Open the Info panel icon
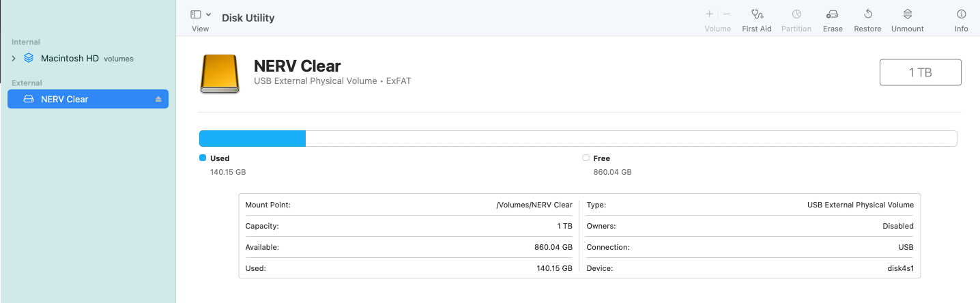Viewport: 980px width, 303px height. click(x=961, y=14)
